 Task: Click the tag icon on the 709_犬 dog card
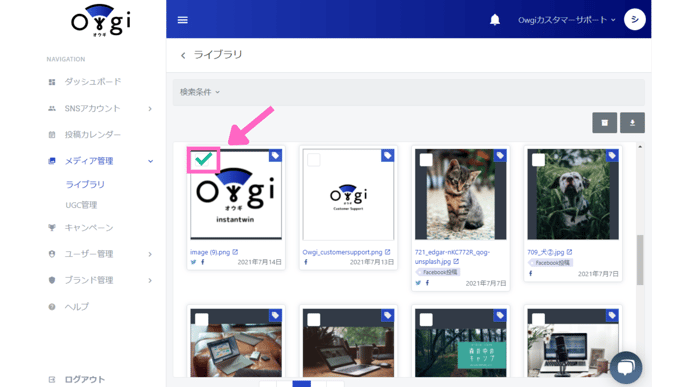click(612, 155)
